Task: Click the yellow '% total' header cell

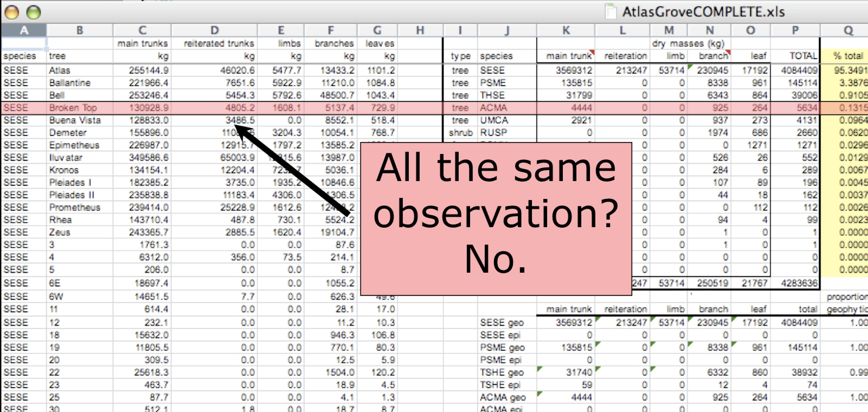Action: click(x=848, y=56)
